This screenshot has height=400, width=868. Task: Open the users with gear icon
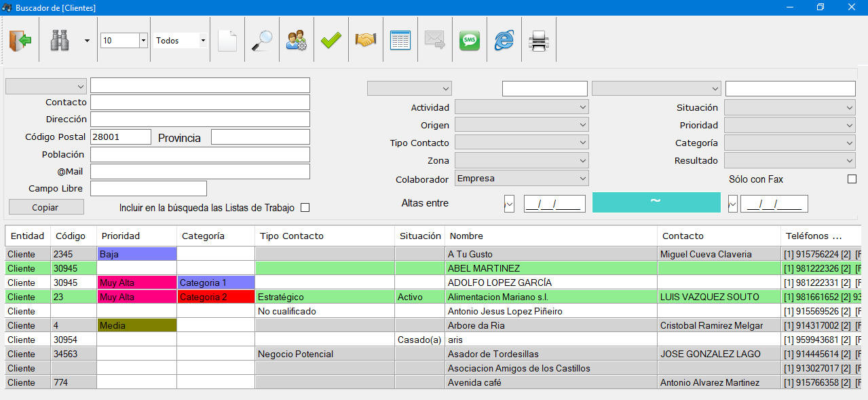[x=297, y=41]
